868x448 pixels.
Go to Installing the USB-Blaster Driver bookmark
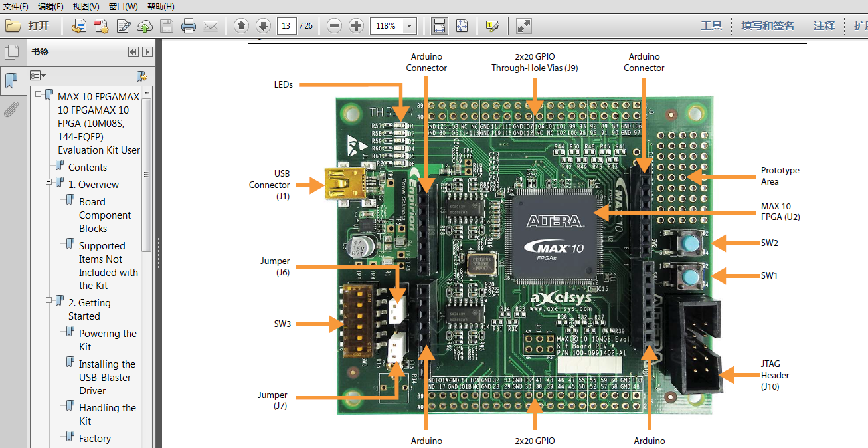(107, 378)
